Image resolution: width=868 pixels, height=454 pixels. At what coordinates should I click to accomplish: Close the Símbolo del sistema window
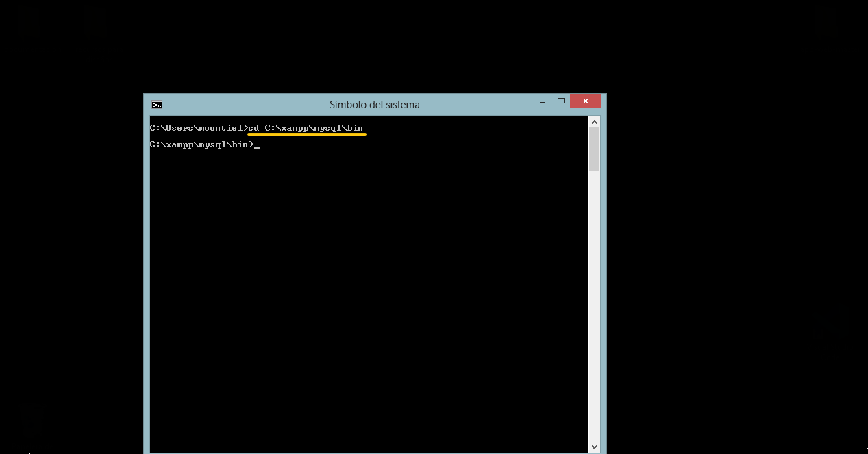coord(585,101)
